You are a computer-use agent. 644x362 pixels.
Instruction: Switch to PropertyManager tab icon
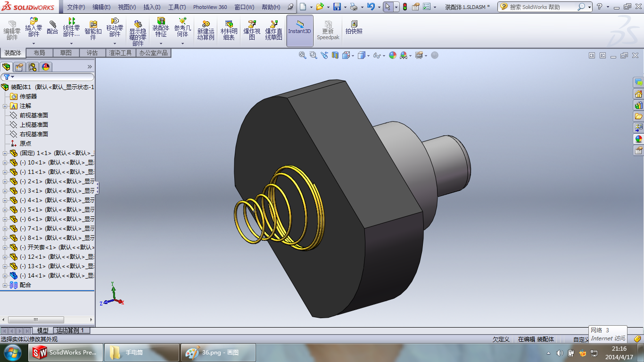pos(19,66)
